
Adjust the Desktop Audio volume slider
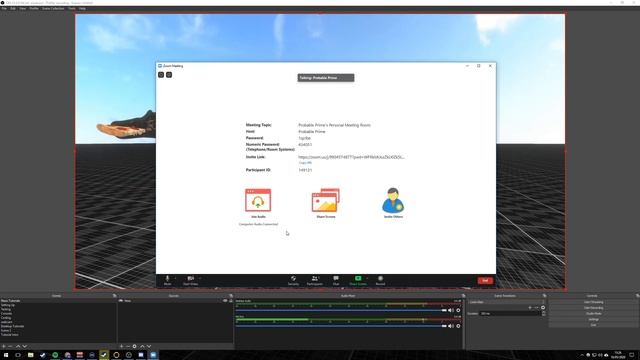341,310
